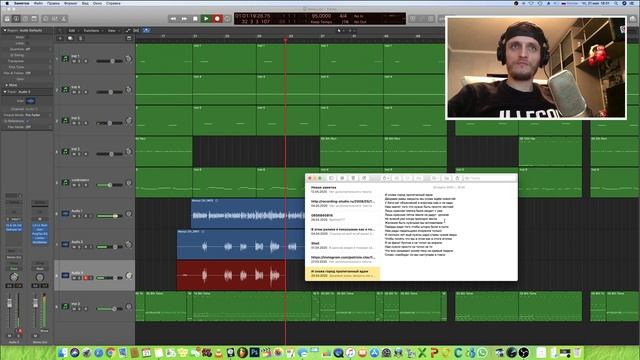Collapse the Track inspector disclosure triangle

point(5,92)
